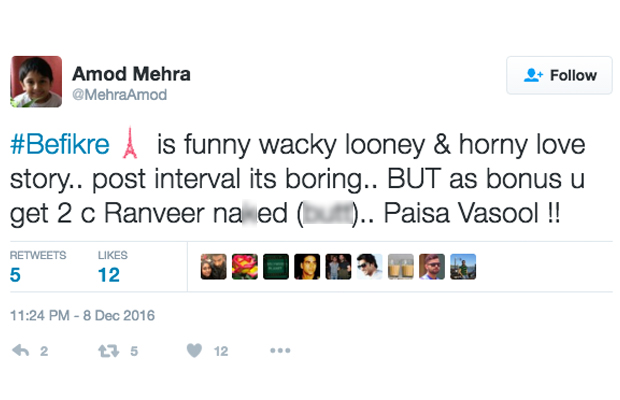Click the reply arrow icon
The height and width of the screenshot is (400, 620).
coord(19,351)
